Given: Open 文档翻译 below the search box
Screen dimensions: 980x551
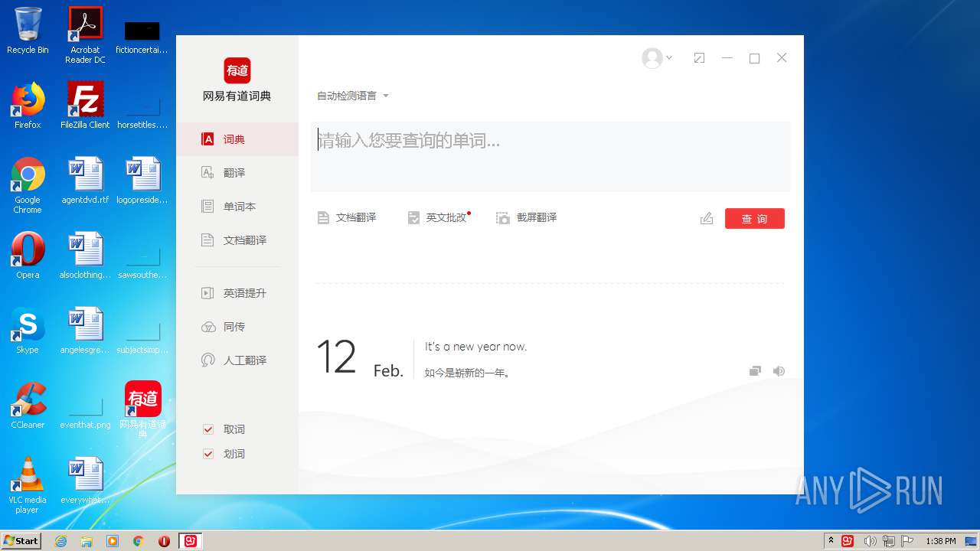Looking at the screenshot, I should (x=347, y=218).
